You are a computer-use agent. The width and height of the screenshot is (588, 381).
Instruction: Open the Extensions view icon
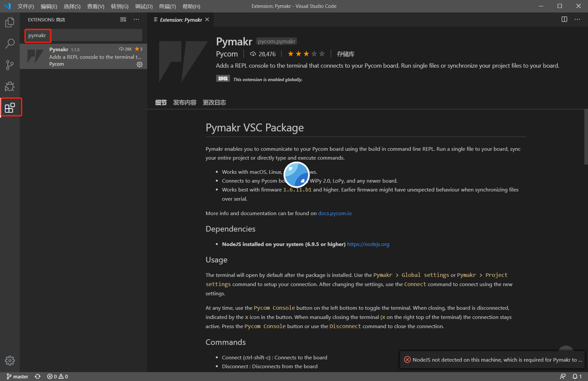coord(10,108)
